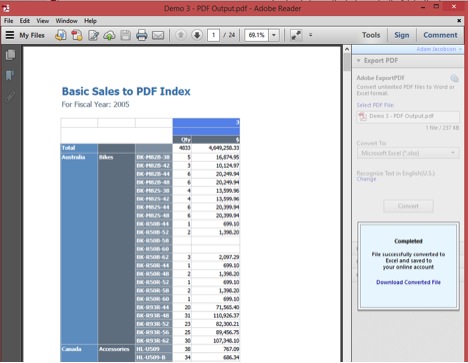The height and width of the screenshot is (363, 468).
Task: Click the upload to cloud icon
Action: point(109,35)
